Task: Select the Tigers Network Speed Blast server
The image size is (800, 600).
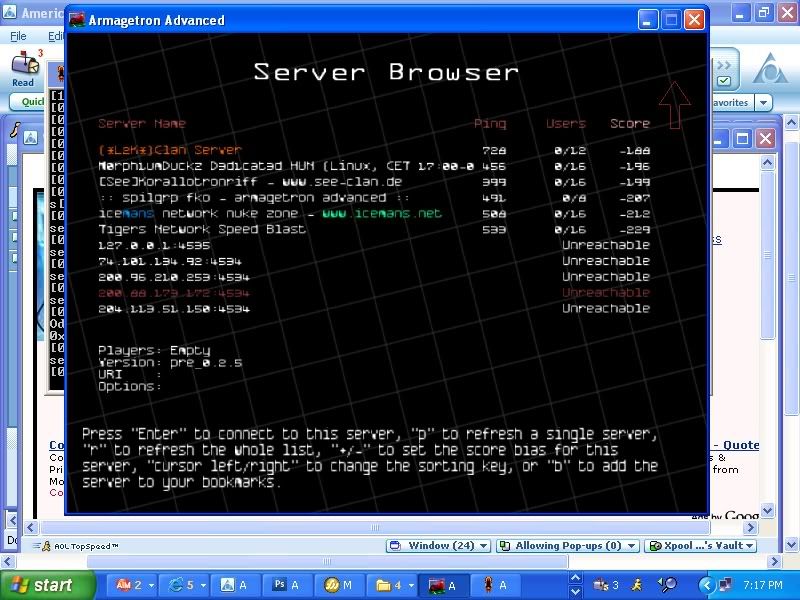Action: point(374,230)
